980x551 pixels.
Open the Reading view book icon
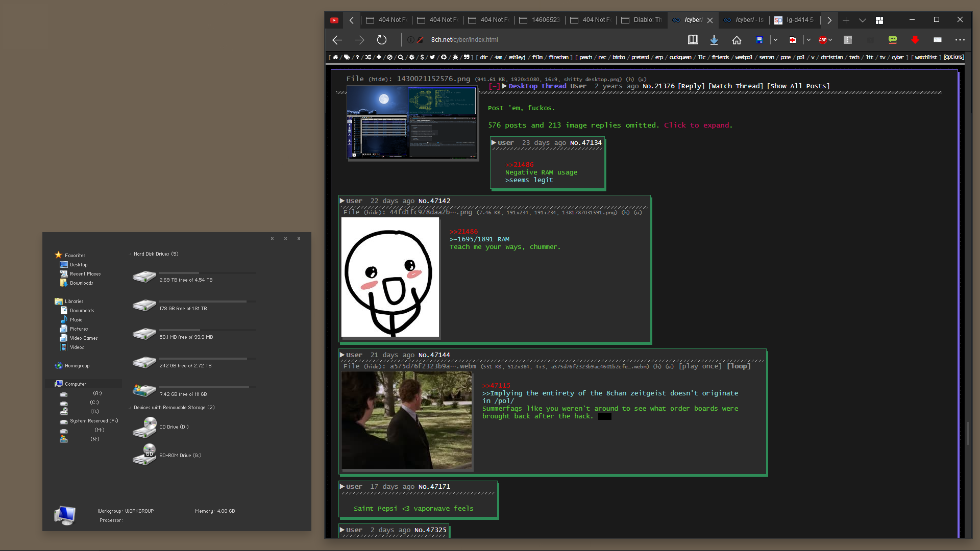tap(693, 40)
